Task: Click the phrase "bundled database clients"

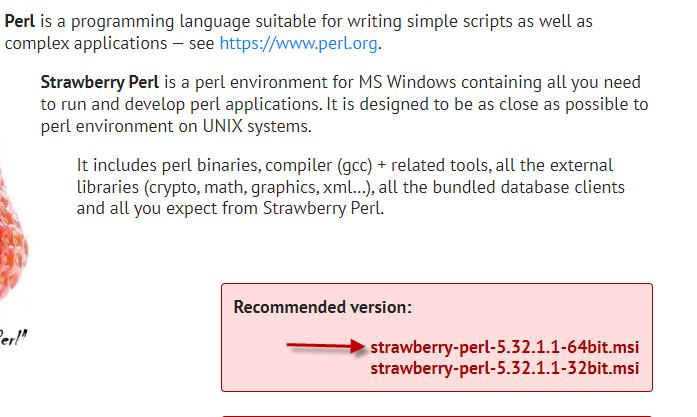Action: pos(534,187)
